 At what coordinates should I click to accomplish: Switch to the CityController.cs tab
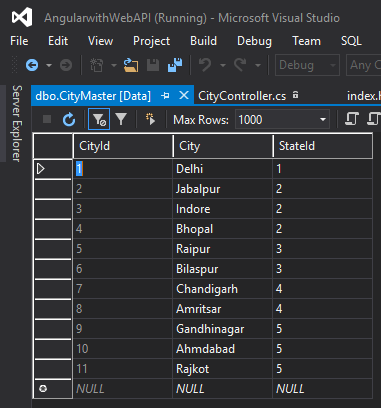242,96
